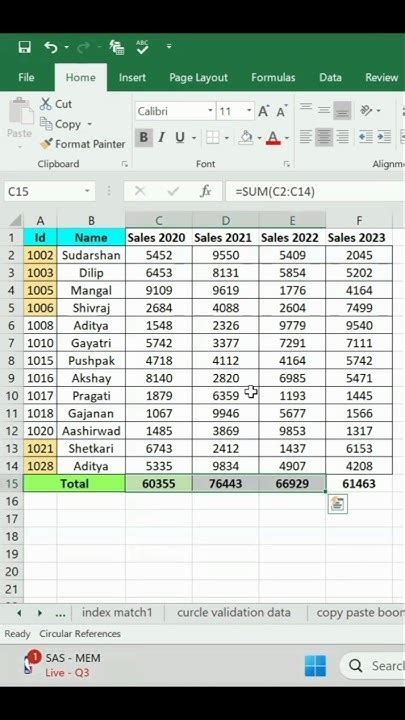Open the Borders dropdown arrow
Screen dimensions: 405x720
tap(226, 138)
